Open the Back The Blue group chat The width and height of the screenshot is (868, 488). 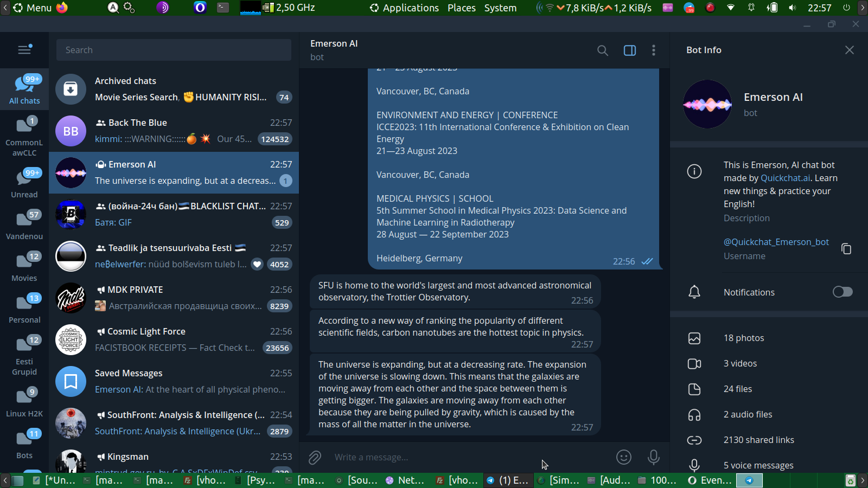tap(174, 131)
